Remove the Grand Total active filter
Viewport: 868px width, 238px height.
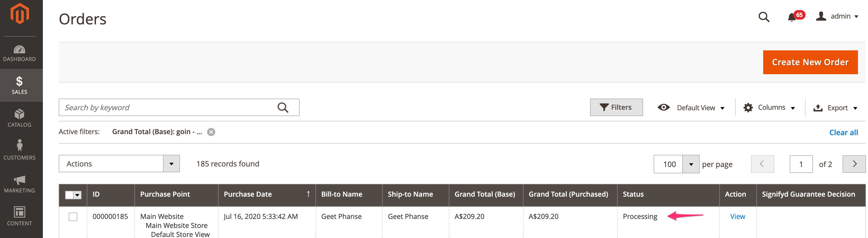(x=211, y=132)
